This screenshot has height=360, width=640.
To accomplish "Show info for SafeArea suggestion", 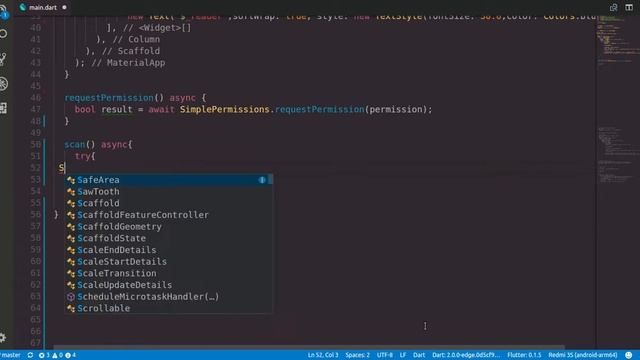I will pos(262,180).
